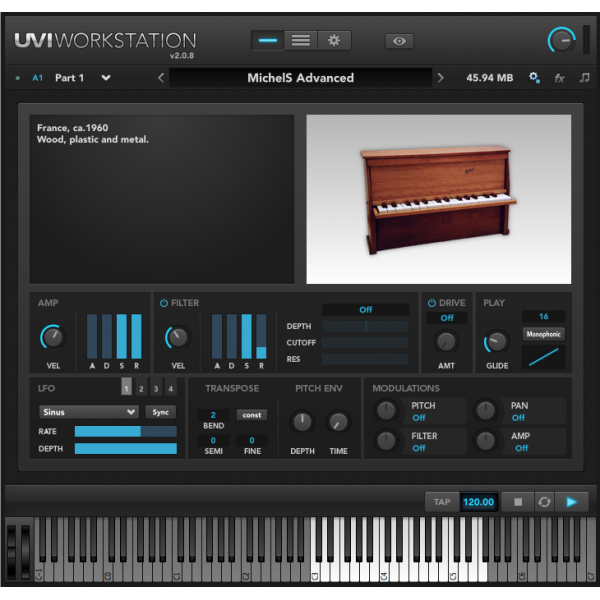The height and width of the screenshot is (600, 600).
Task: Click the filter CUTOFF slider
Action: click(365, 343)
